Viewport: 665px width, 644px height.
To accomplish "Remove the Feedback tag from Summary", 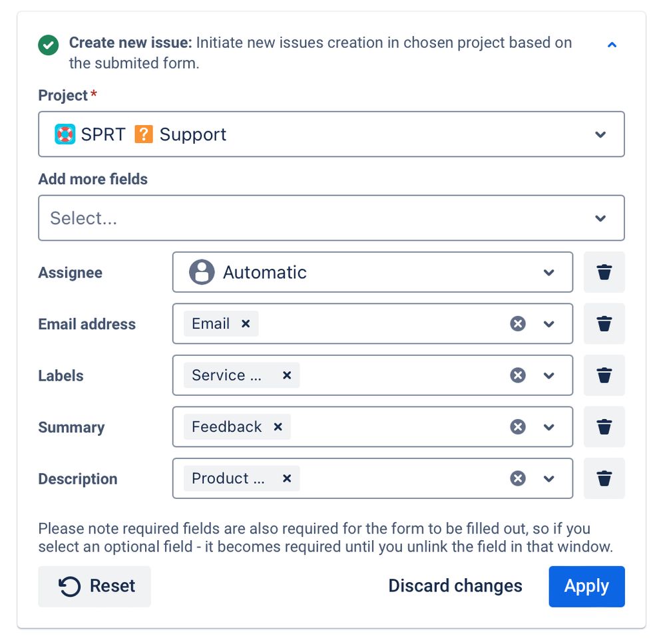I will (278, 426).
